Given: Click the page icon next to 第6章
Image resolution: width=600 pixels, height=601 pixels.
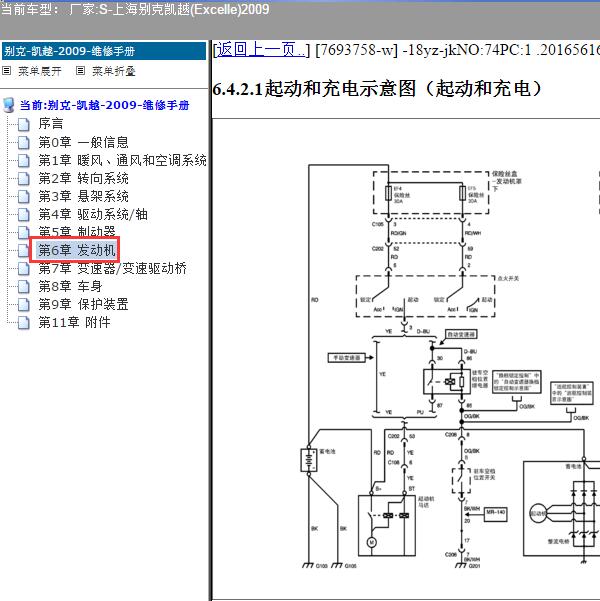Looking at the screenshot, I should [x=24, y=250].
